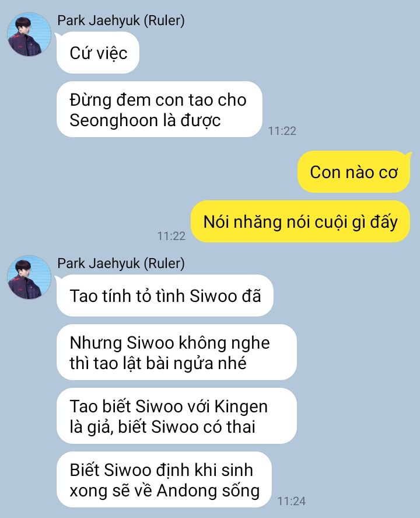Tap the word 'Kingen' in the message
The height and width of the screenshot is (518, 420).
tap(241, 406)
